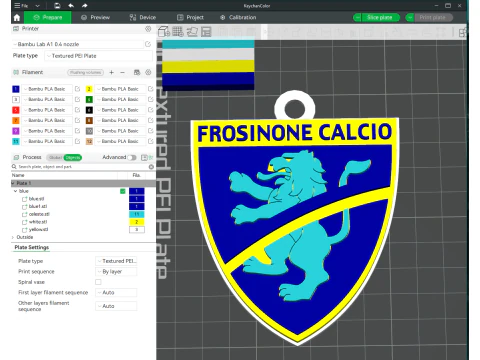
Task: Select blue1.stl part in object list
Action: pos(38,206)
